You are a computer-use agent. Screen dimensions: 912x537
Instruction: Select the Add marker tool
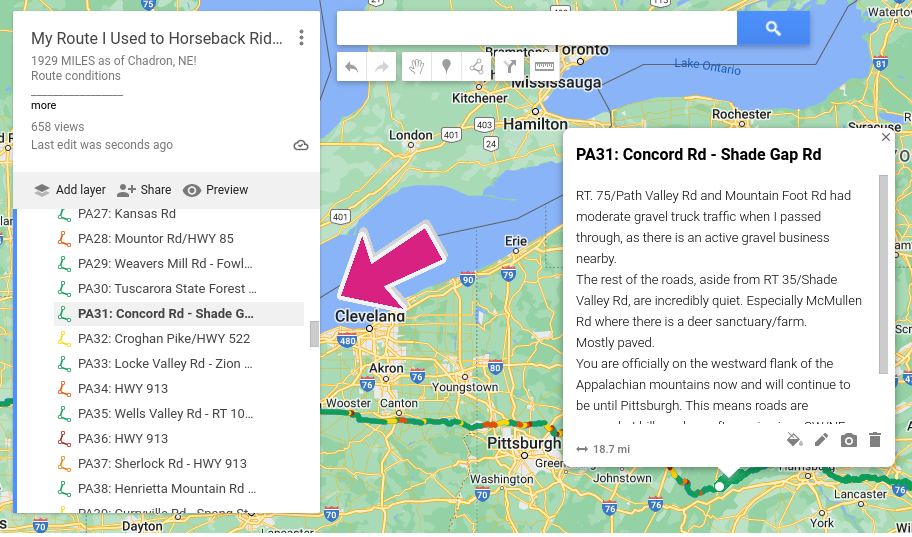[446, 67]
